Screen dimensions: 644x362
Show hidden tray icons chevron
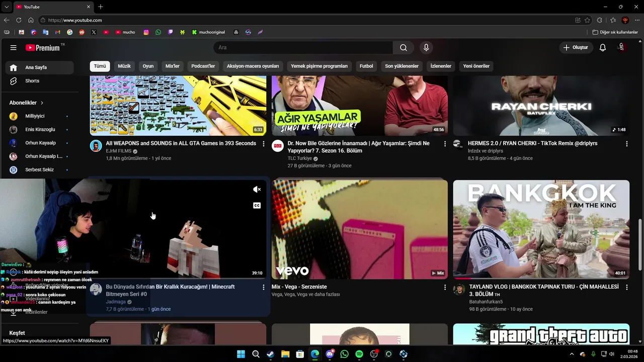click(x=572, y=354)
